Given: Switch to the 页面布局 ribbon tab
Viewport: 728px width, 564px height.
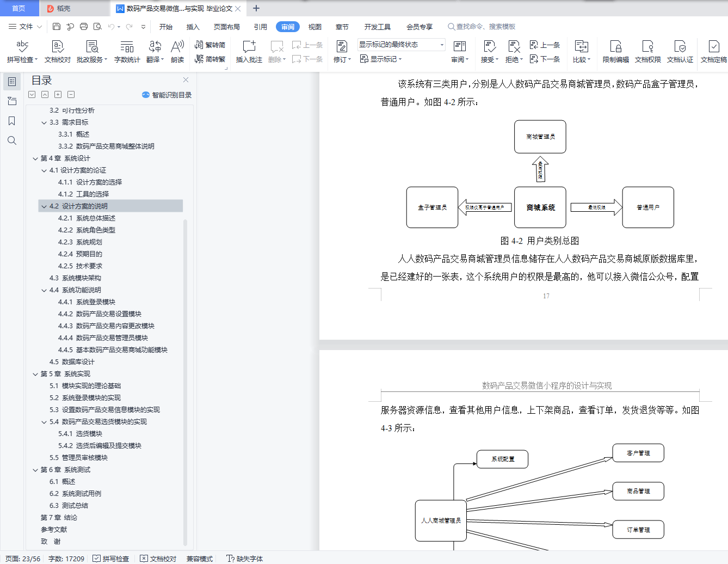Looking at the screenshot, I should [x=227, y=27].
